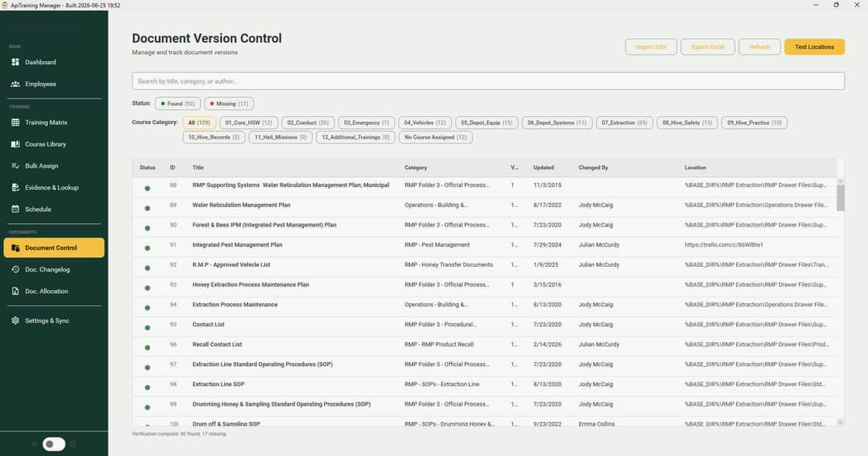868x456 pixels.
Task: Filter by No Course Assigned chip
Action: [x=436, y=137]
